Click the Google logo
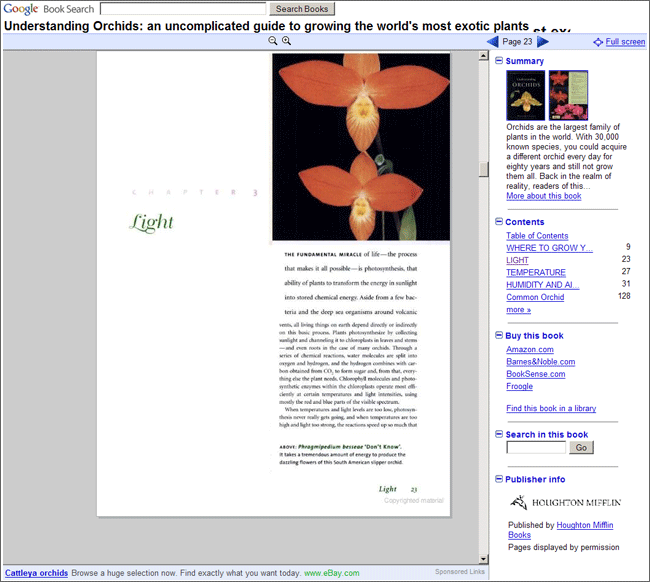650x582 pixels. (20, 9)
